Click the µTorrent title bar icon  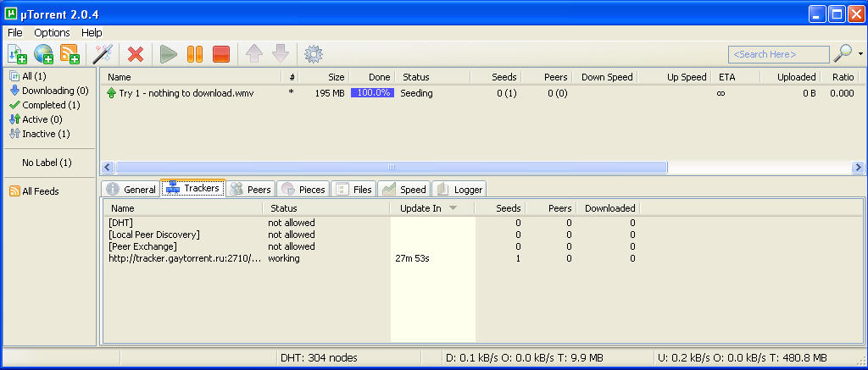pos(10,14)
